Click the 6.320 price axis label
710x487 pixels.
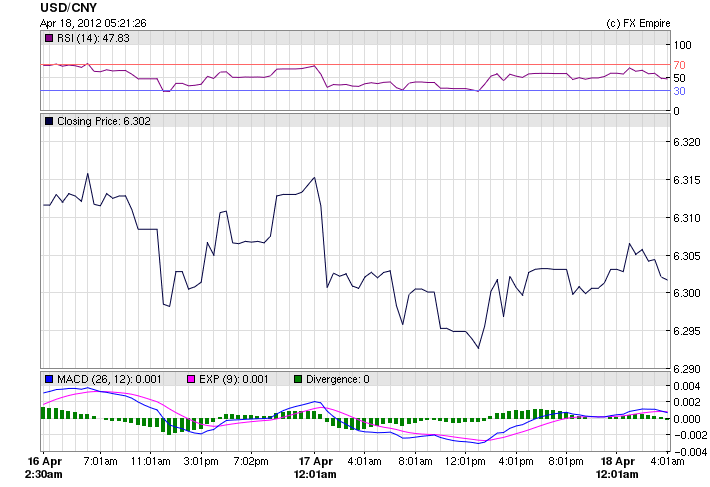click(x=687, y=142)
